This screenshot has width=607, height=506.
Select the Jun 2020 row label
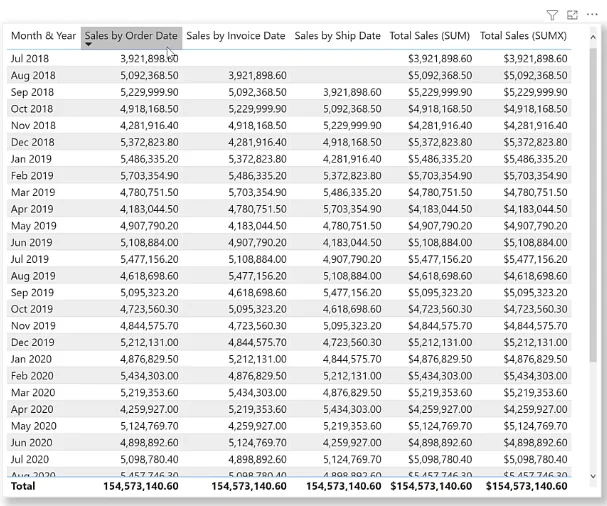coord(31,443)
